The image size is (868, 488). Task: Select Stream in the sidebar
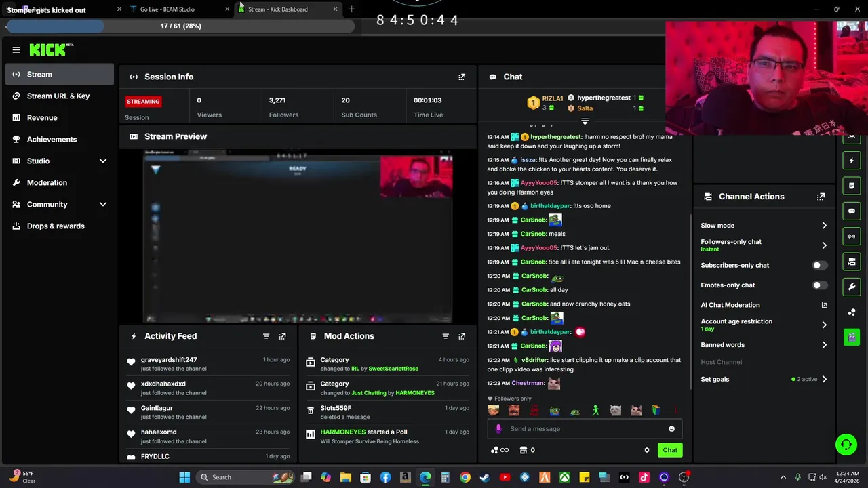[60, 74]
